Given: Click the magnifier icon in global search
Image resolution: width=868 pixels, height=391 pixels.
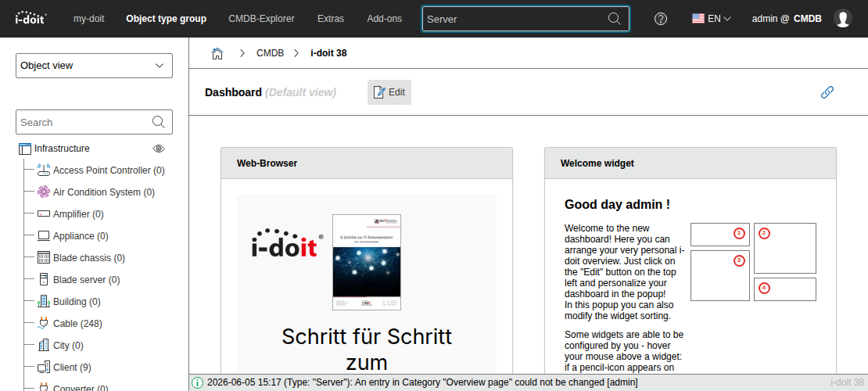Looking at the screenshot, I should [615, 19].
